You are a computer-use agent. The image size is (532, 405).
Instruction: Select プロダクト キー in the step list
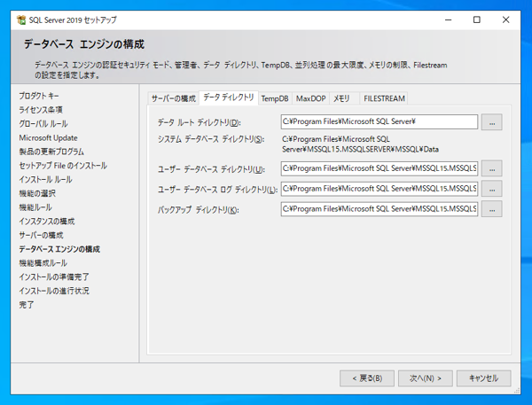coord(39,96)
